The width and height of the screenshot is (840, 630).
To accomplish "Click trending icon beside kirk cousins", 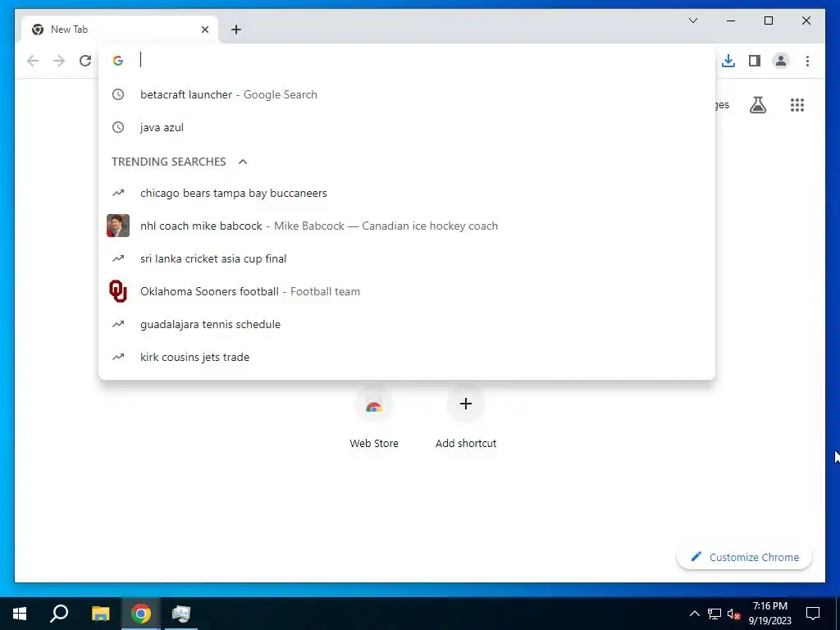I will coord(118,357).
